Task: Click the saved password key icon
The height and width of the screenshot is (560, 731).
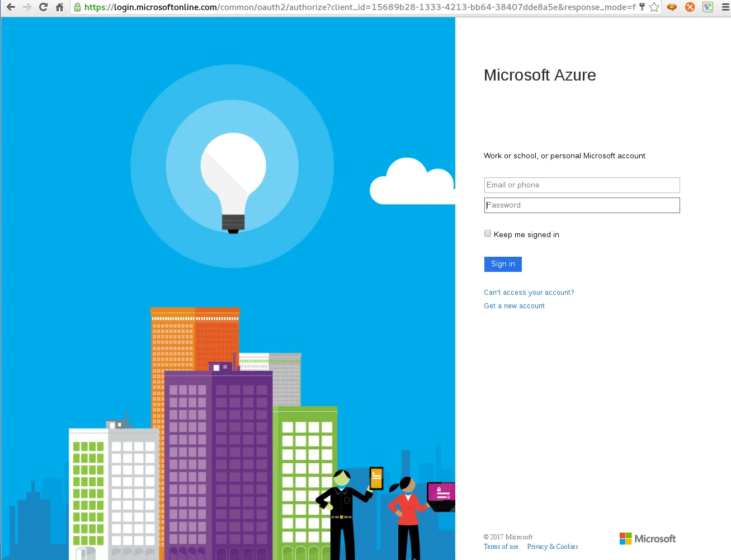Action: coord(642,7)
